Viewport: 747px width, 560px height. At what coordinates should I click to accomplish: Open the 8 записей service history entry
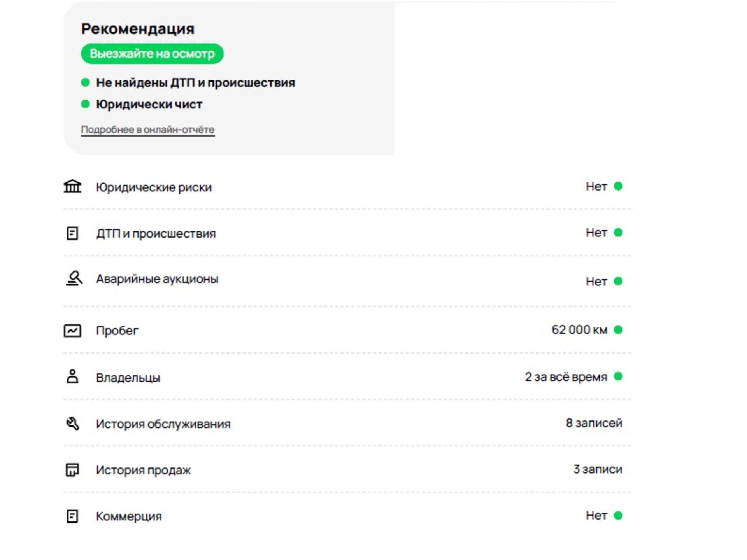594,423
